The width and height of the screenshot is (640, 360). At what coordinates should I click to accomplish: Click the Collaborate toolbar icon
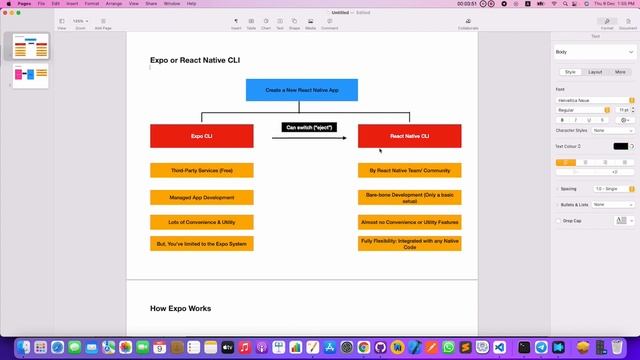[x=468, y=21]
